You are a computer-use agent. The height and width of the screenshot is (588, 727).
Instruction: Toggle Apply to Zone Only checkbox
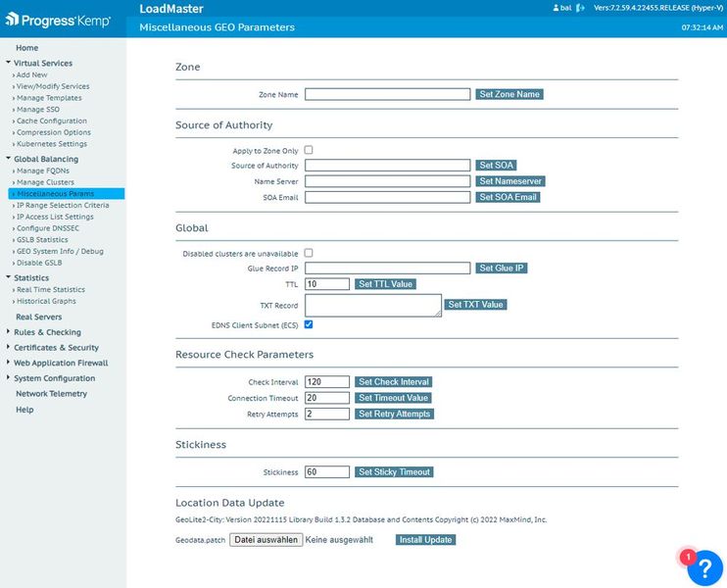pos(309,150)
